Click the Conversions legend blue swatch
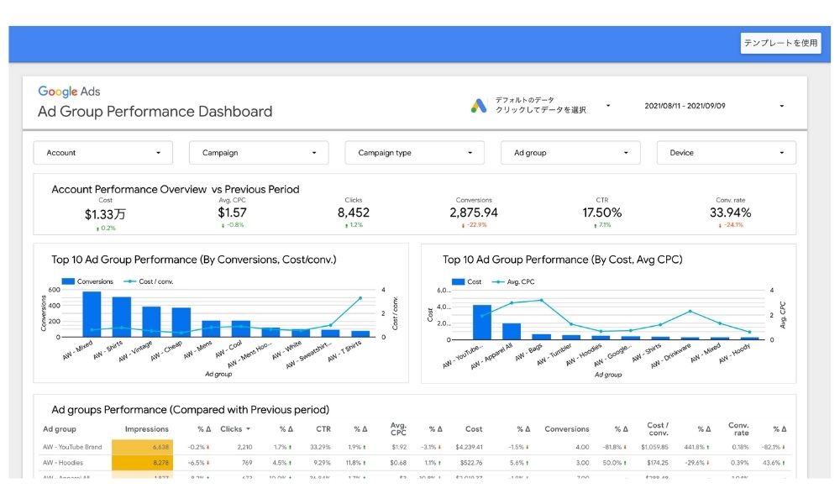The height and width of the screenshot is (504, 840). [x=68, y=281]
